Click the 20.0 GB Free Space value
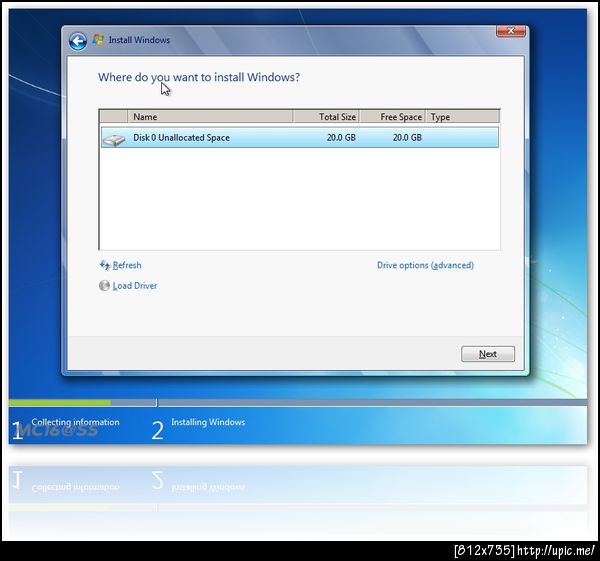Image resolution: width=600 pixels, height=561 pixels. click(x=407, y=138)
